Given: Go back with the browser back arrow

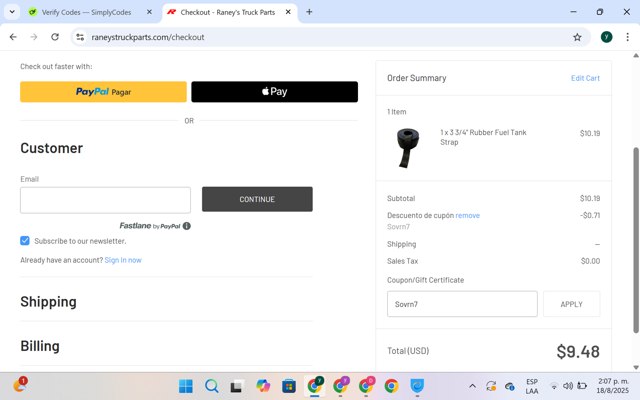Looking at the screenshot, I should (x=13, y=37).
